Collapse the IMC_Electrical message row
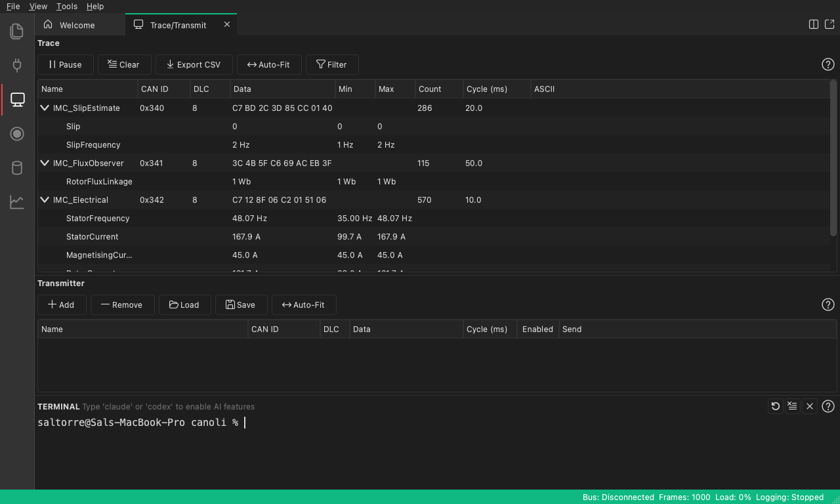840x504 pixels. (45, 199)
